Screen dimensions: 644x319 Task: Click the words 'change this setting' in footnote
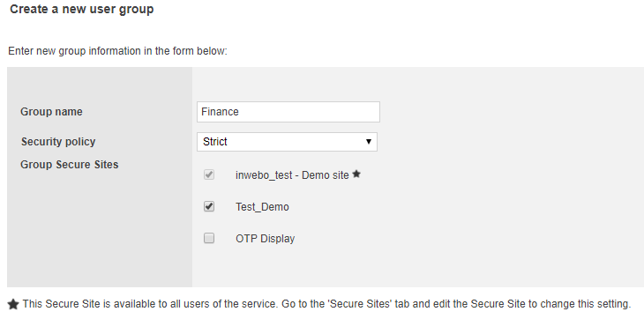(585, 304)
